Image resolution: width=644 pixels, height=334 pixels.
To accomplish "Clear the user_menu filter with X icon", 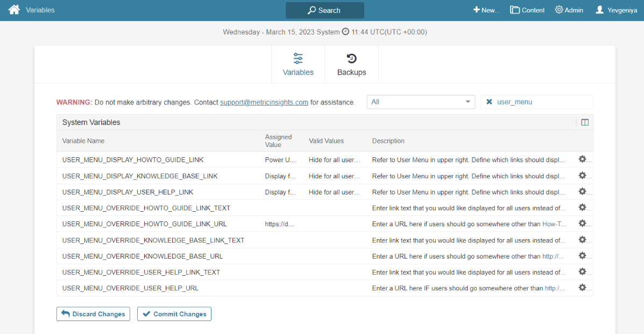I will [x=489, y=102].
